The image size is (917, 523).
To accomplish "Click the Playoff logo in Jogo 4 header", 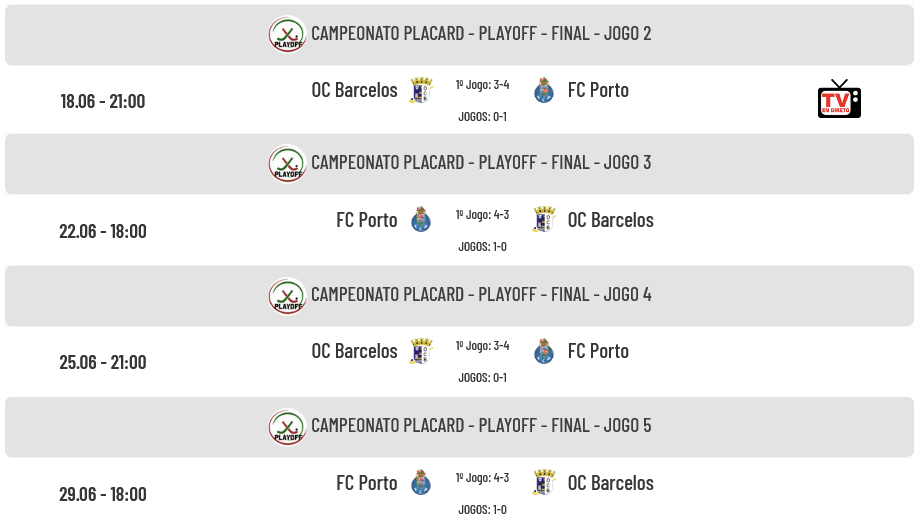I will tap(287, 295).
